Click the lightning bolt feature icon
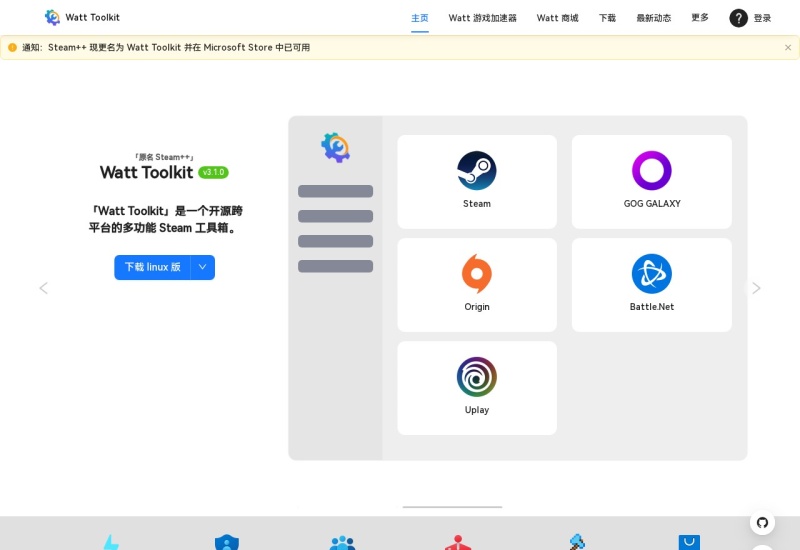Screen dimensions: 800x550 [111, 543]
